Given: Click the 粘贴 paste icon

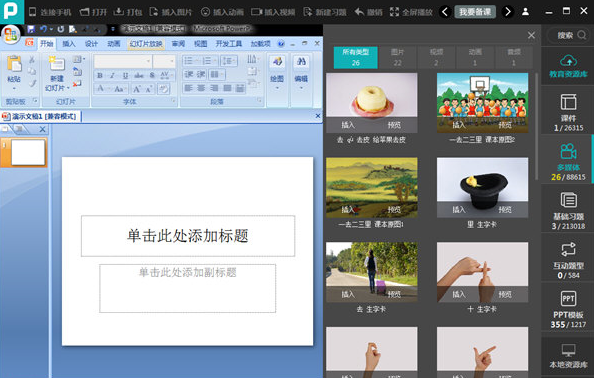Looking at the screenshot, I should [14, 64].
